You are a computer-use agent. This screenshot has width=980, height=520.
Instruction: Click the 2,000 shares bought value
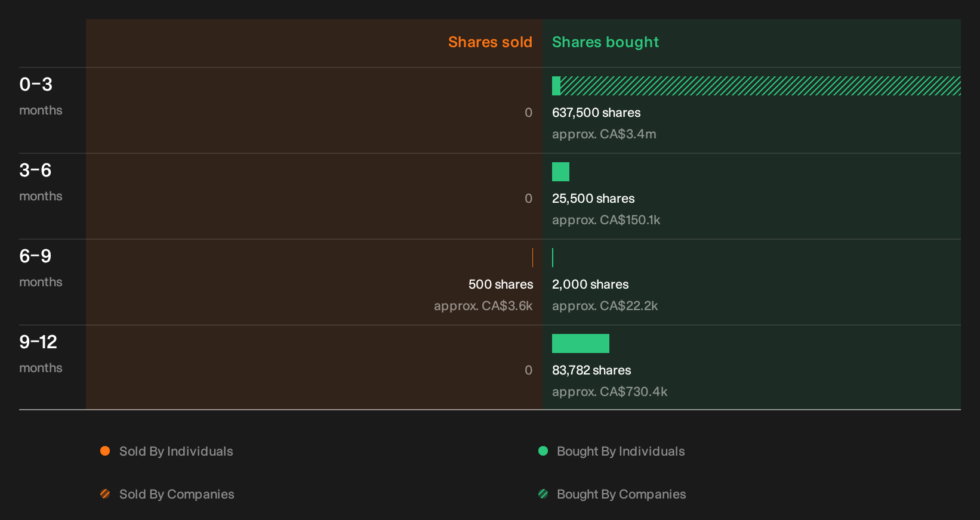point(590,284)
